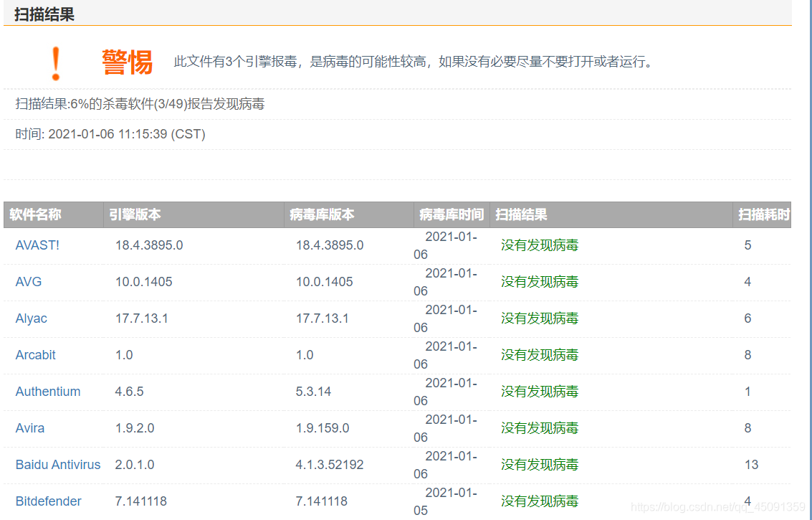The image size is (812, 520).
Task: Open the Authentium software link
Action: (47, 392)
